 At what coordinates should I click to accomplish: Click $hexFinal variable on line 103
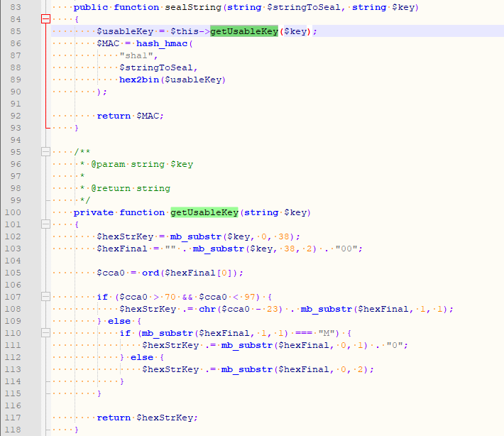click(122, 249)
